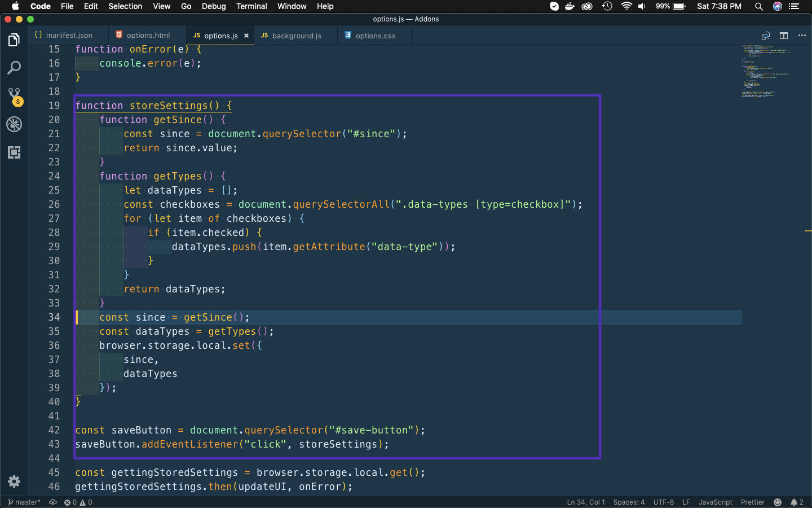Open notifications bell showing 2
The height and width of the screenshot is (508, 812).
797,502
